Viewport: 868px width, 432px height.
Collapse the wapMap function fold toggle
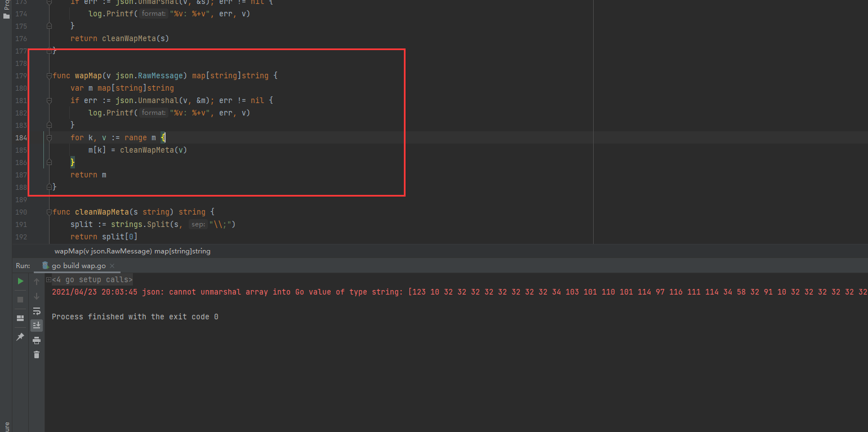[49, 75]
